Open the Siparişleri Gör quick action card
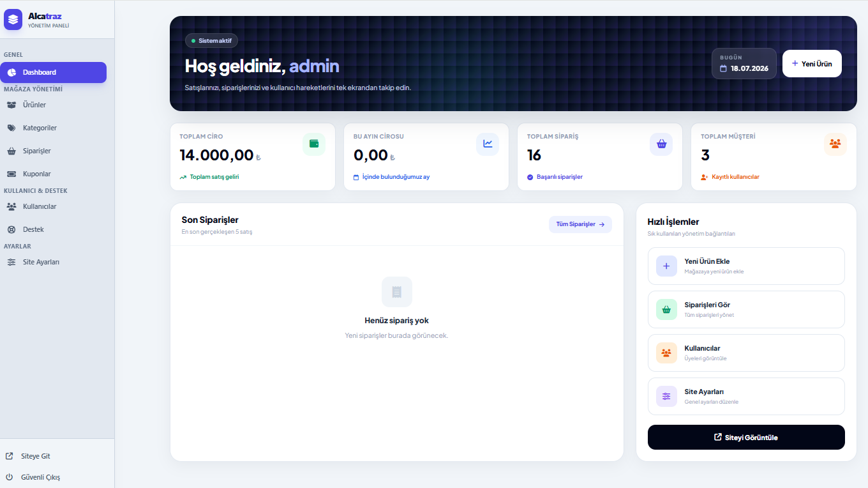Image resolution: width=868 pixels, height=488 pixels. point(746,309)
